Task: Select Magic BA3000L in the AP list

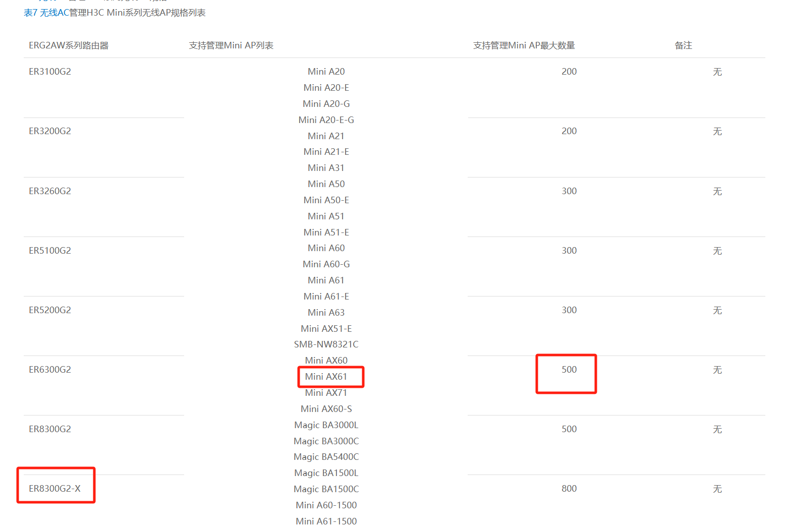Action: (x=326, y=425)
